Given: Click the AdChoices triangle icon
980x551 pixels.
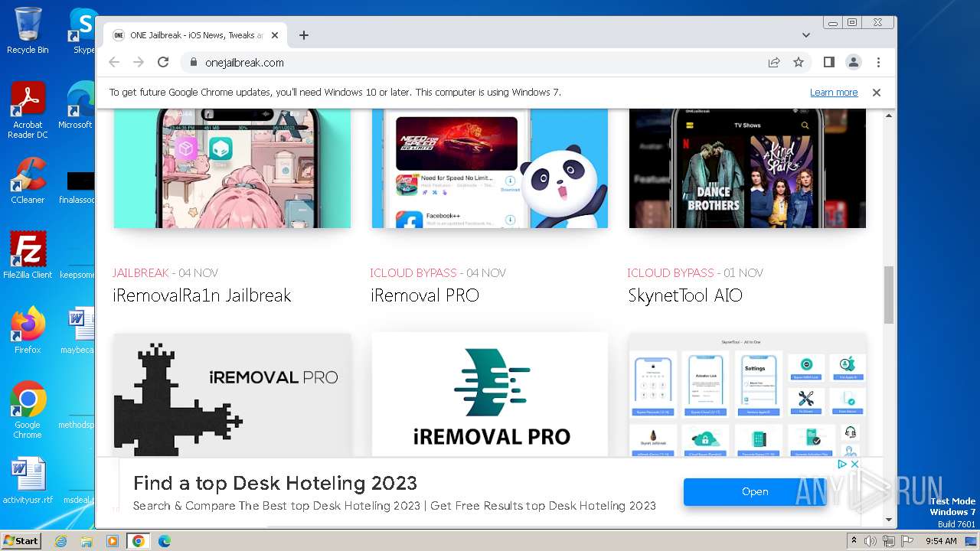Looking at the screenshot, I should tap(842, 465).
